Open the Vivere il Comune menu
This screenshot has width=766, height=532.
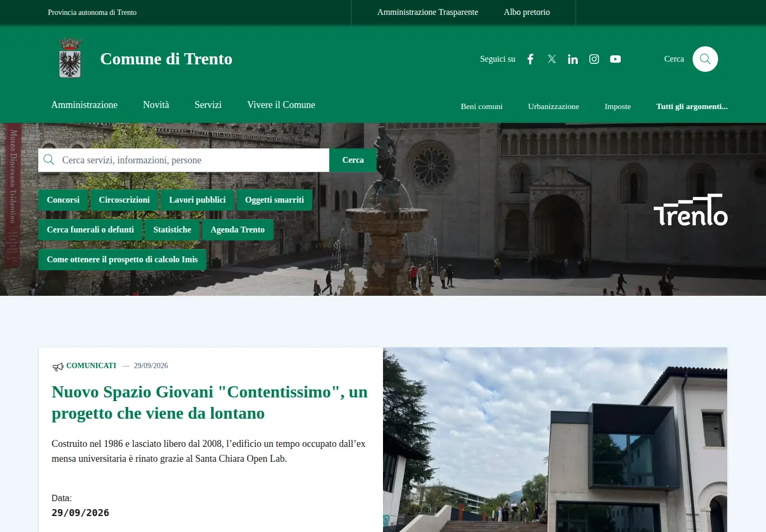281,105
